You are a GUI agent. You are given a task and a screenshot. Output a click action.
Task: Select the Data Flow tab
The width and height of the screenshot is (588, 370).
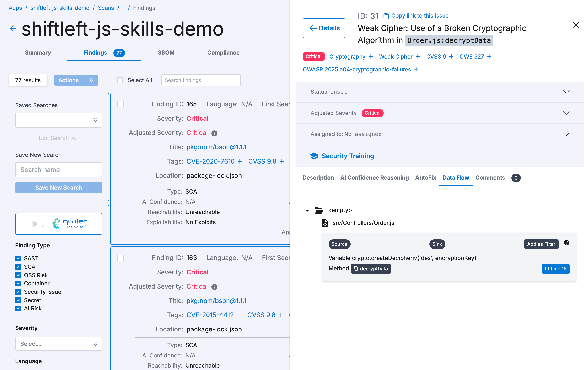coord(456,178)
